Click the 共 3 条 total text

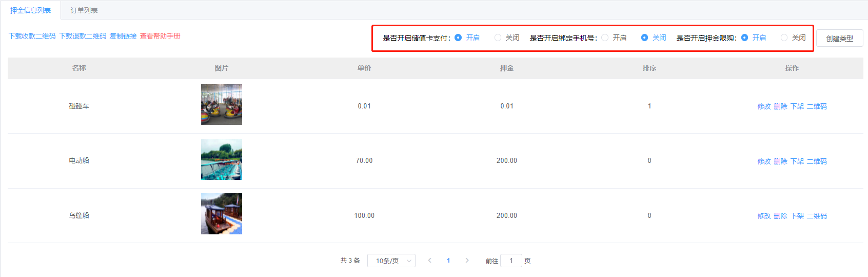coord(350,261)
